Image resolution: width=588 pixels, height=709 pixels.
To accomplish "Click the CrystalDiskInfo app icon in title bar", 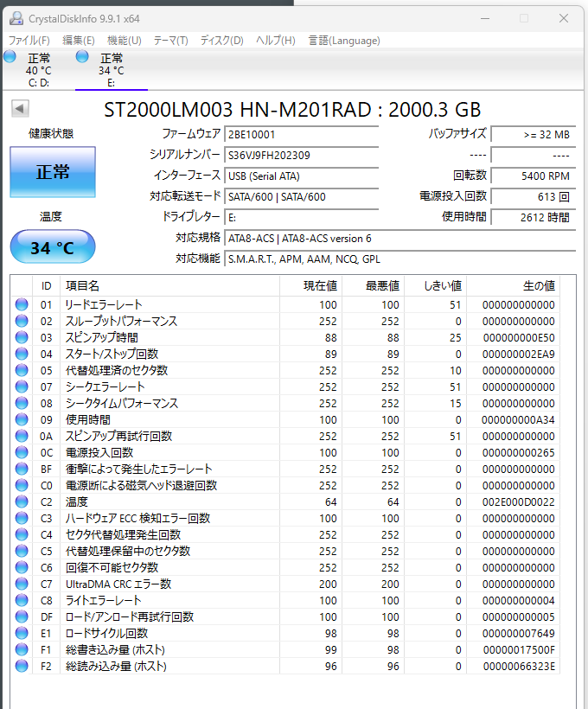I will 16,18.
